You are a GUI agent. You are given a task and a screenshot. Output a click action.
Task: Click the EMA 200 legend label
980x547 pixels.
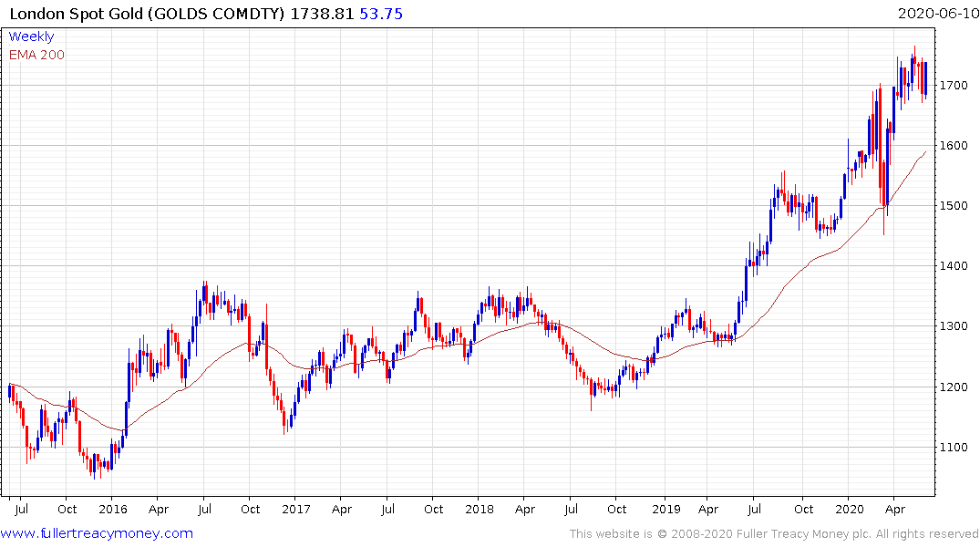pos(36,55)
